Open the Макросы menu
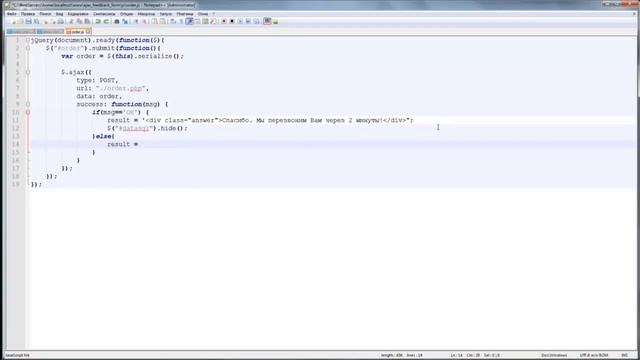The width and height of the screenshot is (640, 360). (x=146, y=14)
